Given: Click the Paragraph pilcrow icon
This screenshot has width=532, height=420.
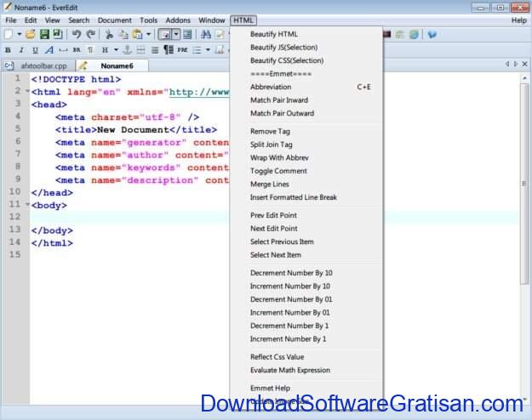Looking at the screenshot, I should [x=90, y=50].
